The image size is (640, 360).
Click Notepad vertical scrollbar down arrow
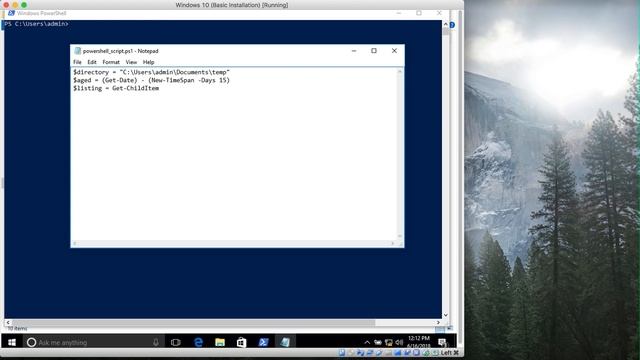click(x=400, y=236)
